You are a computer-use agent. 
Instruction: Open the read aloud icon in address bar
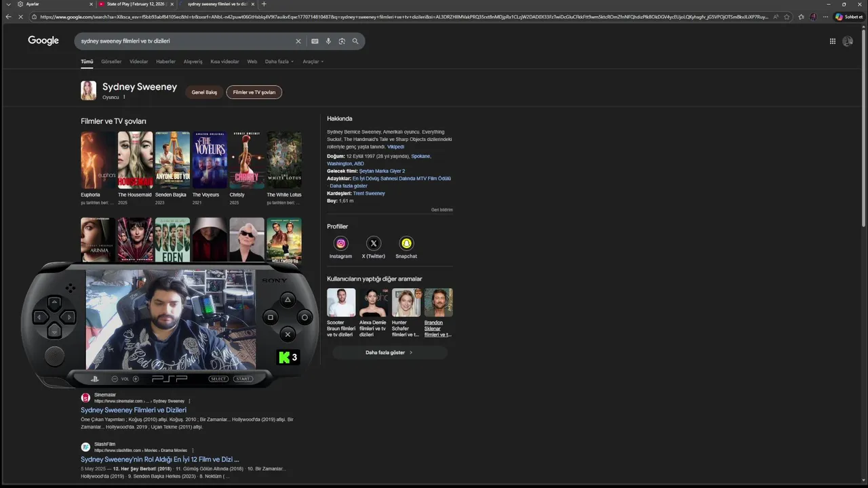click(x=776, y=16)
